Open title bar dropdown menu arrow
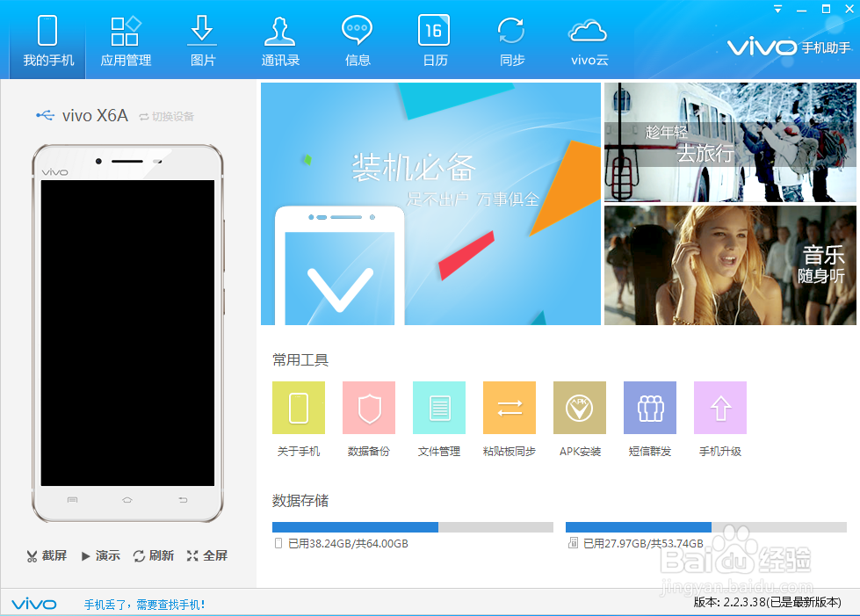Image resolution: width=860 pixels, height=616 pixels. [777, 10]
